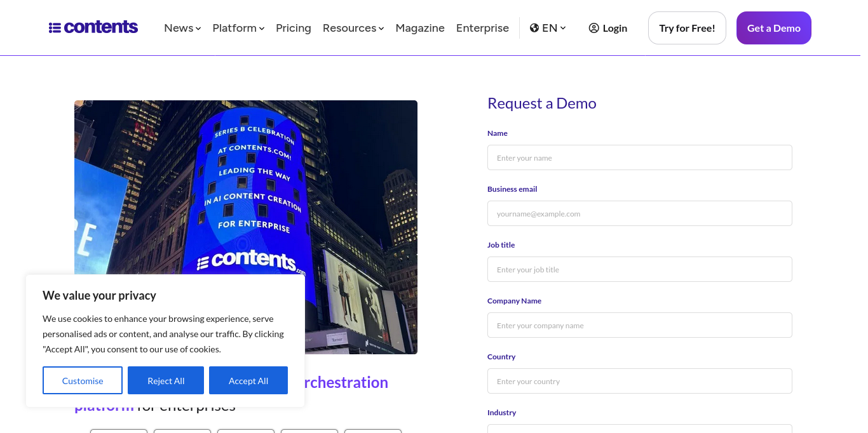Accept all cookies
The width and height of the screenshot is (868, 433).
[x=248, y=380]
